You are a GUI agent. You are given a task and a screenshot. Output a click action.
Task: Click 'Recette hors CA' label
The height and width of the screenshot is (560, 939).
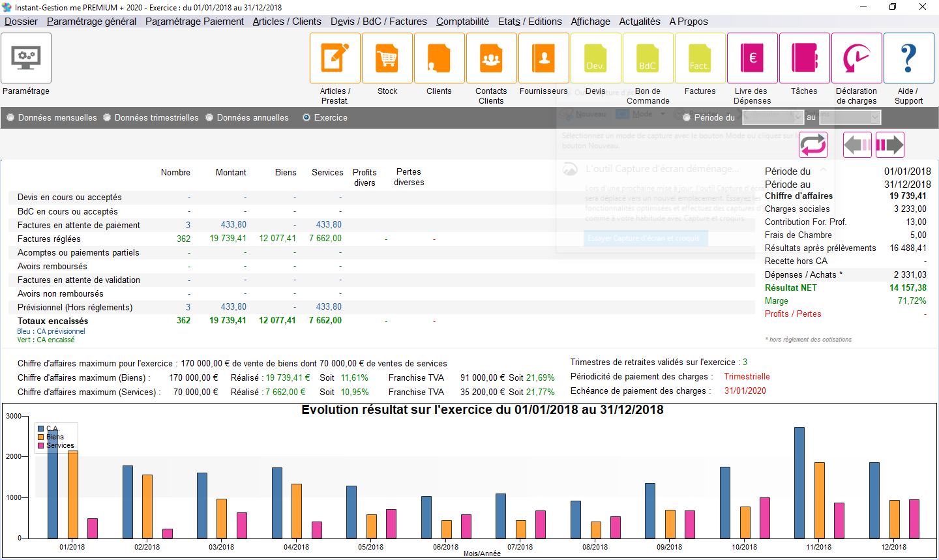click(796, 261)
